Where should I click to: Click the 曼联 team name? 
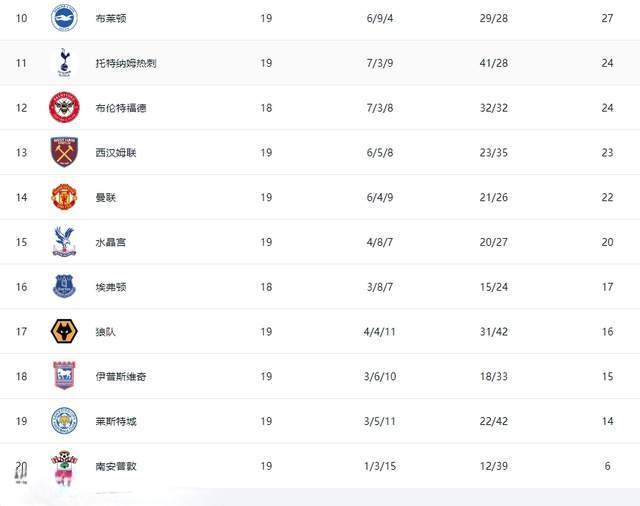coord(106,198)
